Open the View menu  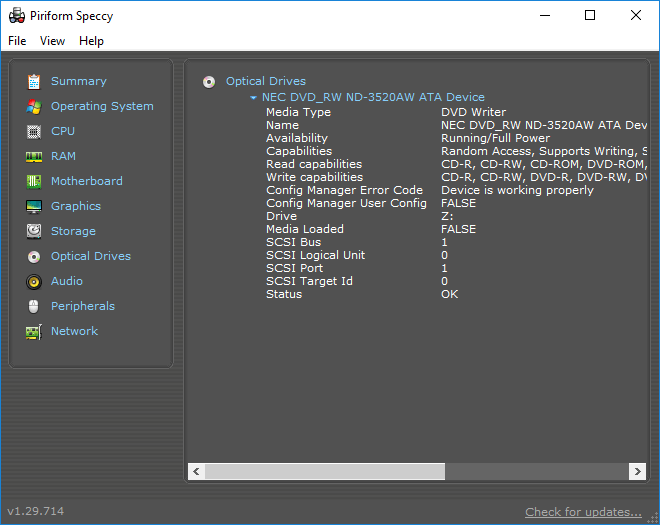click(x=52, y=41)
